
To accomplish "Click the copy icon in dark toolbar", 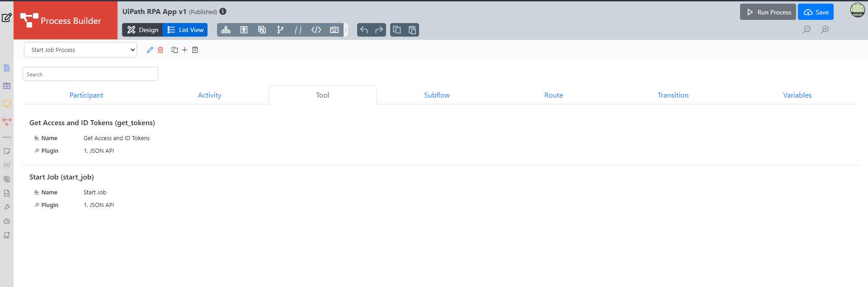I will coord(397,30).
